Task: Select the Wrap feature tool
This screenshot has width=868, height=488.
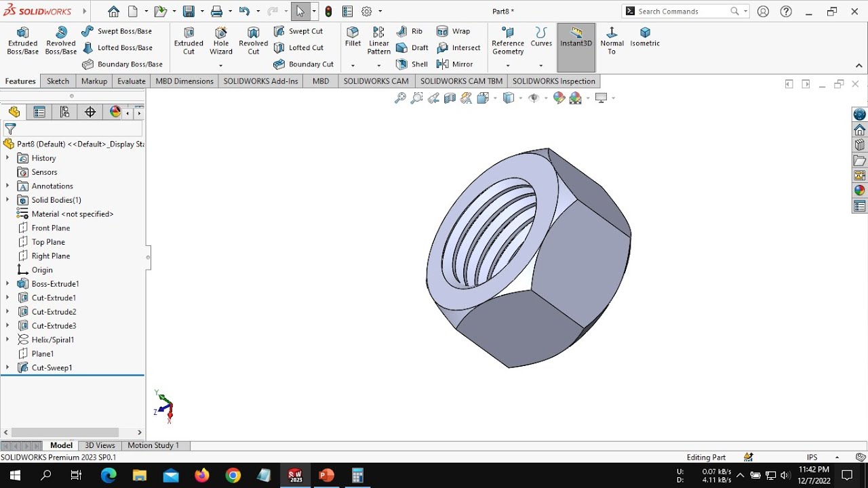Action: pyautogui.click(x=453, y=31)
